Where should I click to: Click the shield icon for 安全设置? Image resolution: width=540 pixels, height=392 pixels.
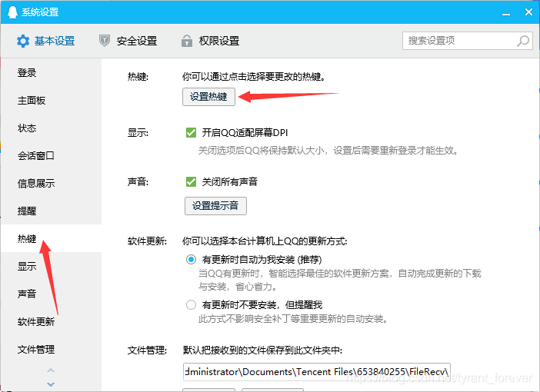click(x=105, y=41)
